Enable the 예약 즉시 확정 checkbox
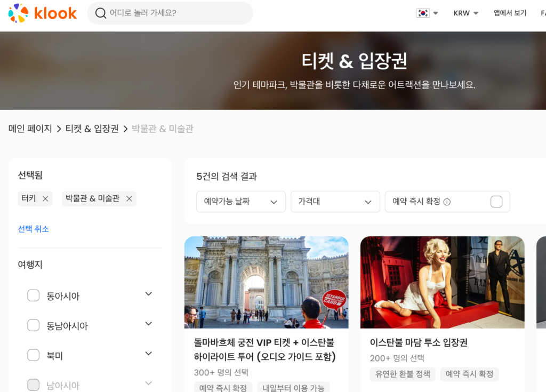 tap(496, 202)
